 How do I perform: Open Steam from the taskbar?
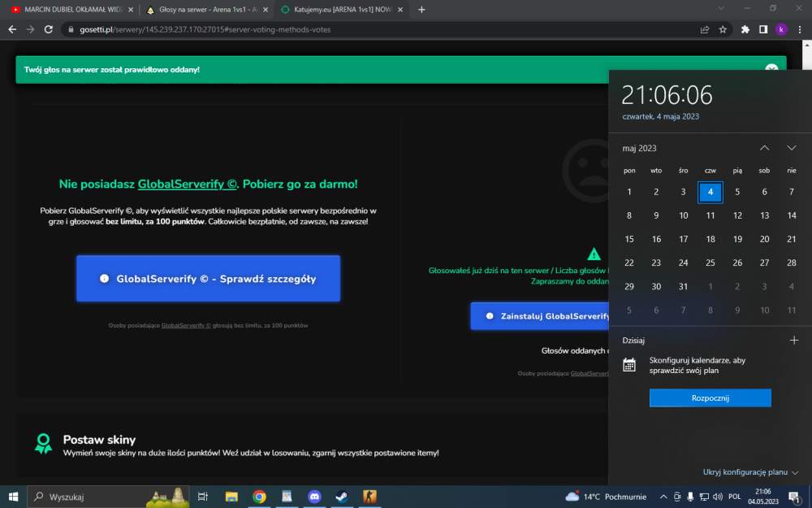click(x=342, y=497)
